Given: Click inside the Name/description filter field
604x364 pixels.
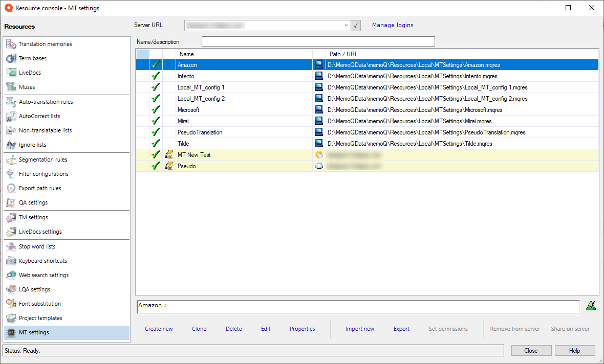Looking at the screenshot, I should [317, 41].
